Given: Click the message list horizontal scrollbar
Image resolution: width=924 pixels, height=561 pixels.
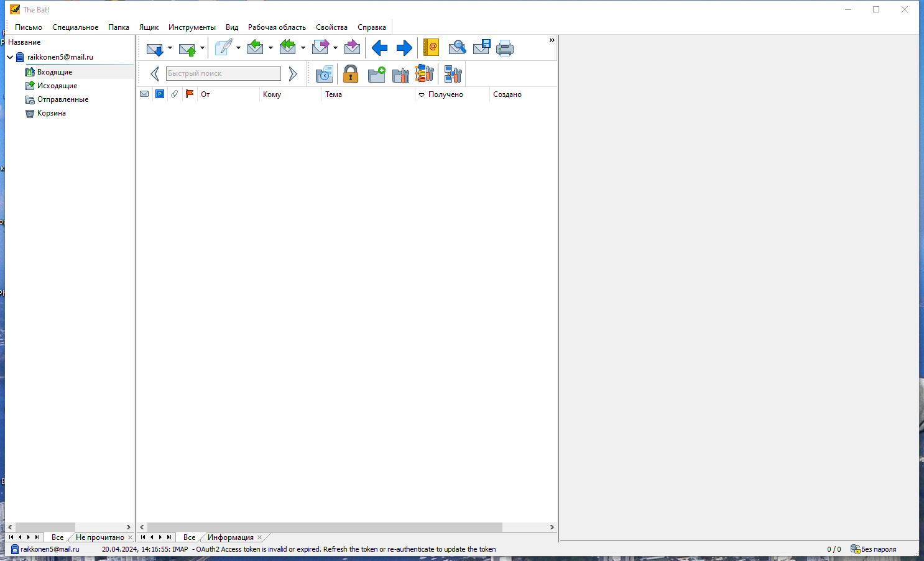Looking at the screenshot, I should tap(325, 527).
